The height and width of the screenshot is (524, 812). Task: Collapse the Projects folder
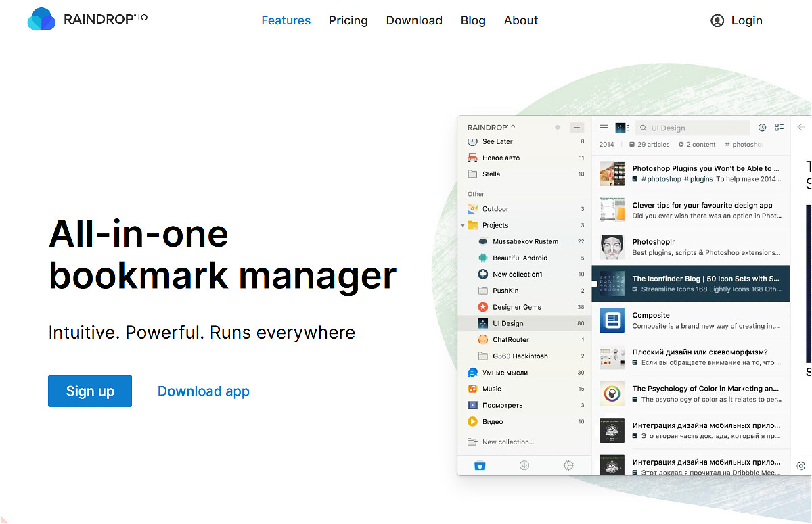[463, 224]
